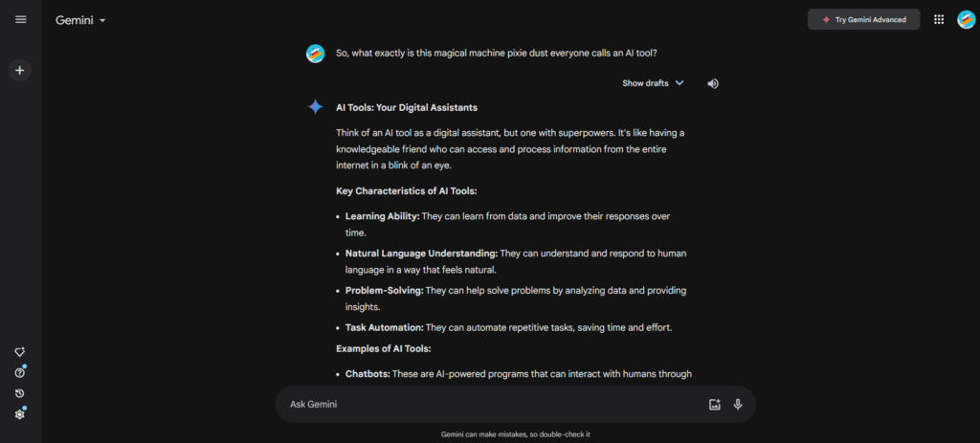Click the "AI Tools: Your Digital Assistants" heading

click(407, 107)
